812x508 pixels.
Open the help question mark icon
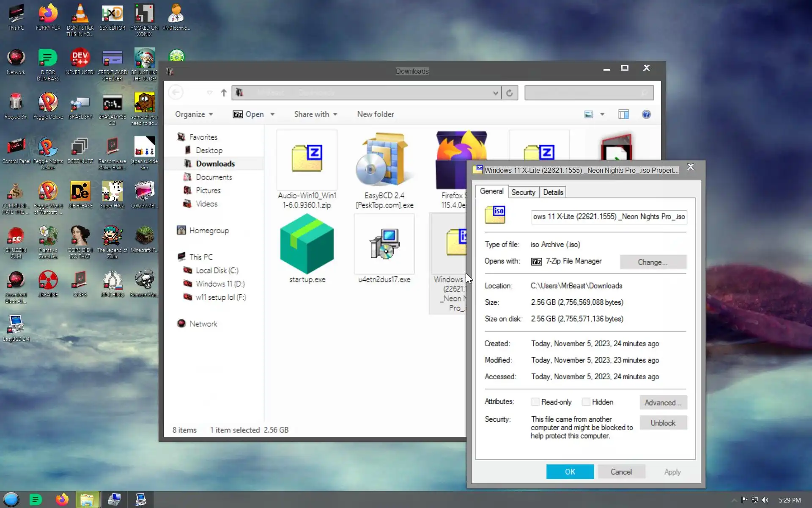coord(646,114)
